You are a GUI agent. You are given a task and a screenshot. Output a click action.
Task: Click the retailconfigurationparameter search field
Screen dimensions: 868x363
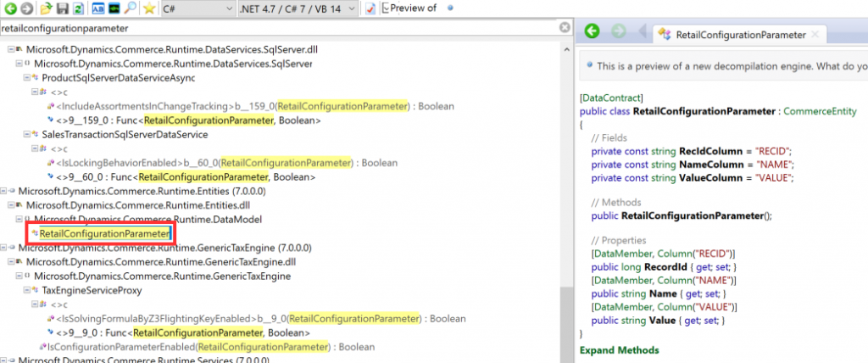[278, 28]
